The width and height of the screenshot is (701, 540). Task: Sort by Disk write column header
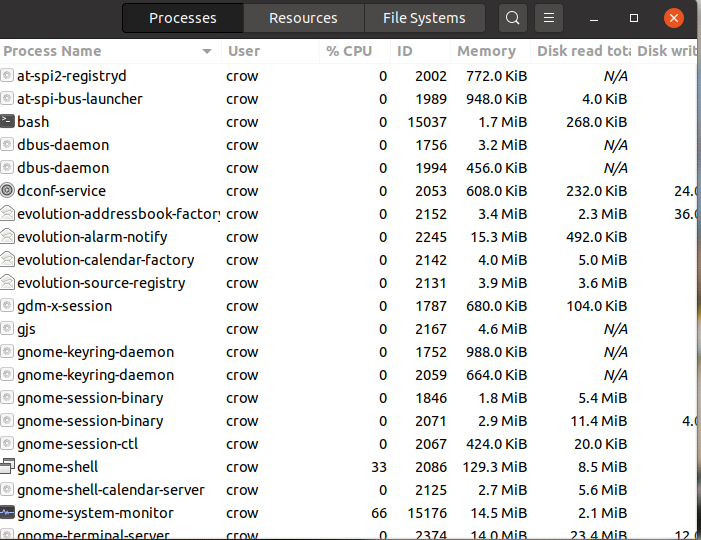click(x=666, y=51)
